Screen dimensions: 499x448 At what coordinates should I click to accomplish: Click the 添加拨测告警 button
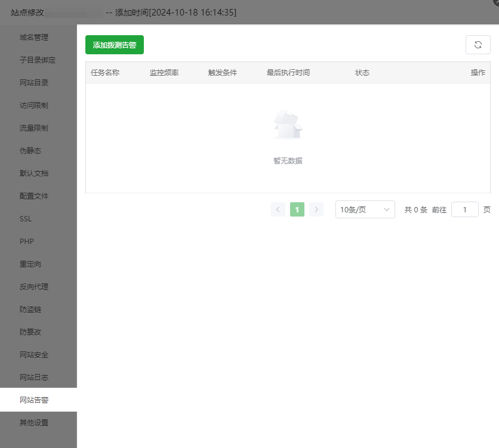click(115, 45)
